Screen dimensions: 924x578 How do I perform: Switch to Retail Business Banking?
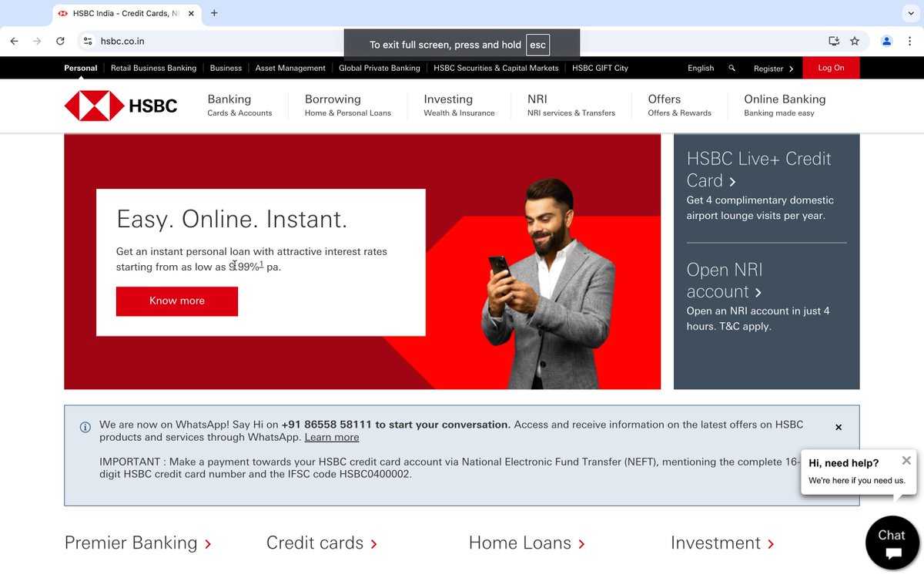[153, 68]
